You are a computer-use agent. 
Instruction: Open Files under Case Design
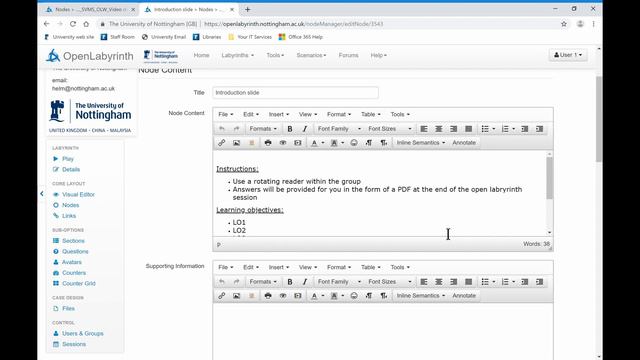click(68, 309)
